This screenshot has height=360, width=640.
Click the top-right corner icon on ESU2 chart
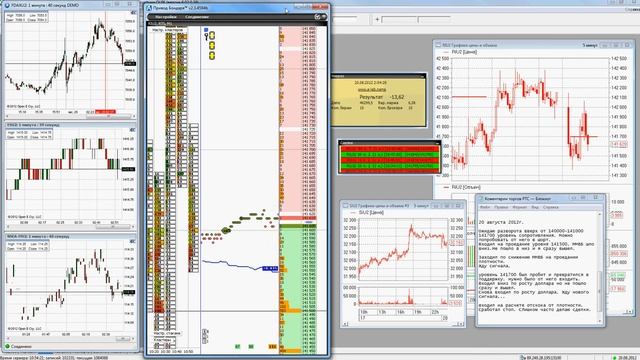coord(133,130)
